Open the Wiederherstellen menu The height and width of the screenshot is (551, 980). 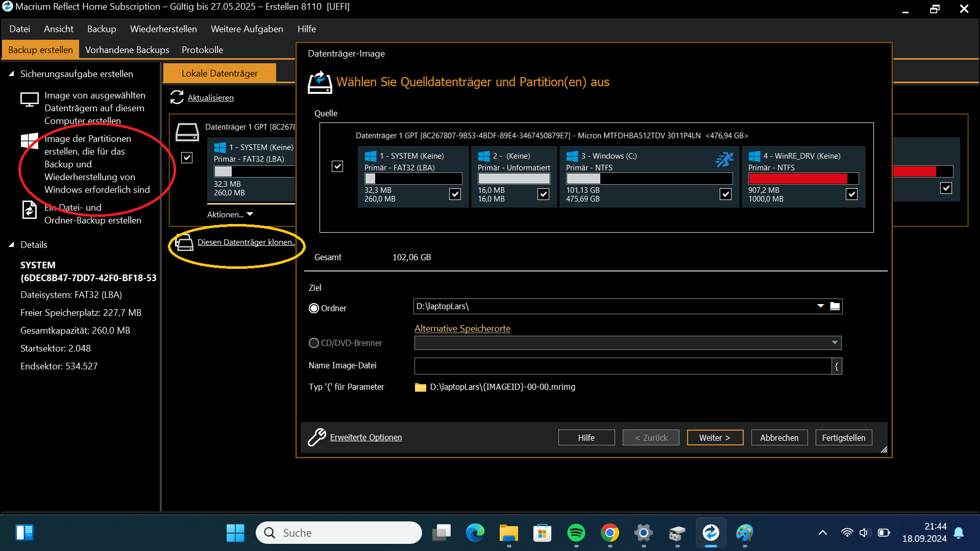point(163,29)
